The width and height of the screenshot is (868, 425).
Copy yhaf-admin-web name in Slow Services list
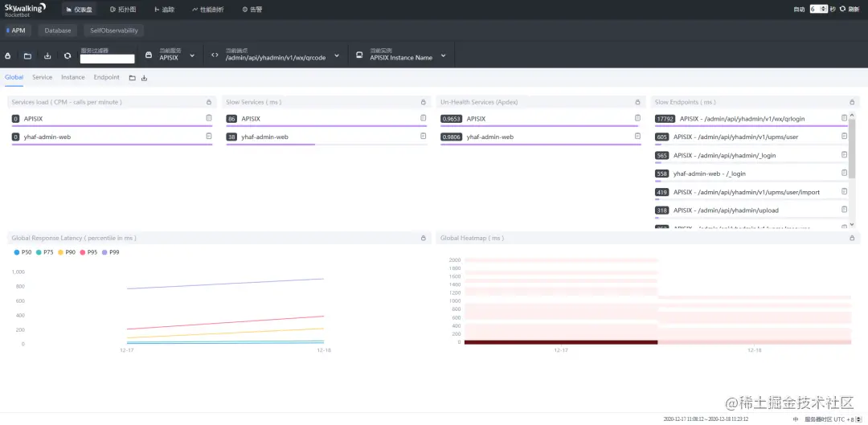coord(423,136)
